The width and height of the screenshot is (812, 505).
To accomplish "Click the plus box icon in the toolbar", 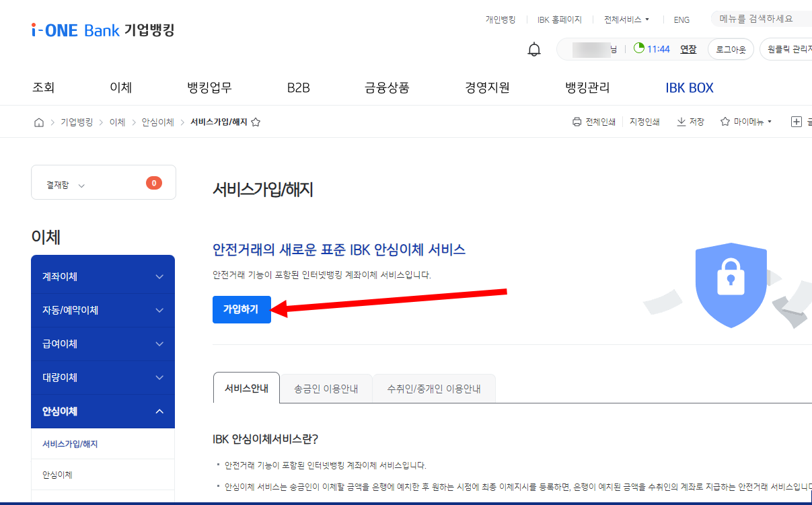I will click(x=797, y=122).
